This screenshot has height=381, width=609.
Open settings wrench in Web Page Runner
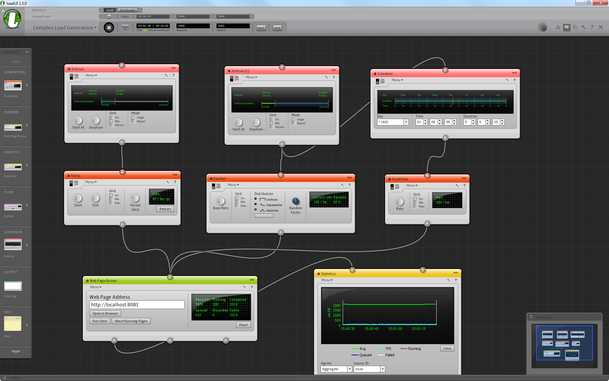coord(245,287)
